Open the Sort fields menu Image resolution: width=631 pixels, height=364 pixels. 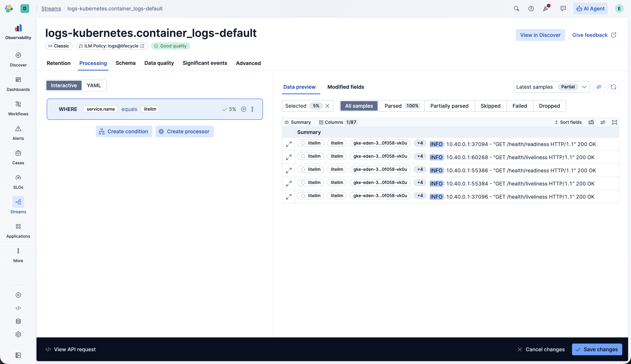tap(568, 122)
